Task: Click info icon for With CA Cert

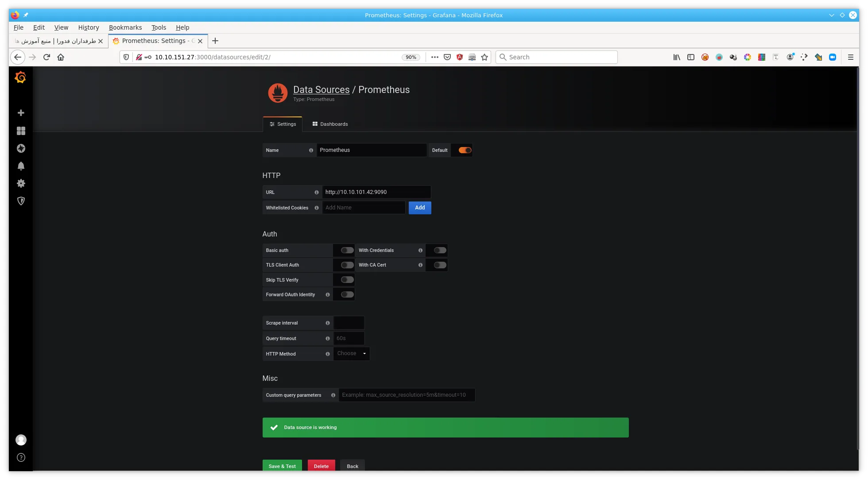Action: point(420,265)
